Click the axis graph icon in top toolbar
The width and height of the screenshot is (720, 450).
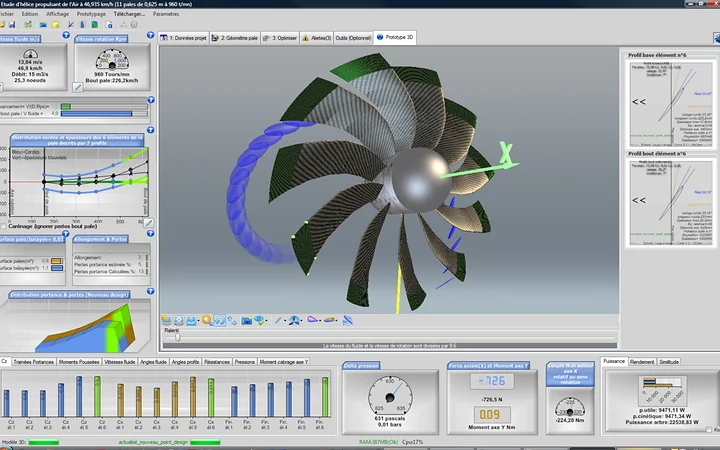pos(71,24)
